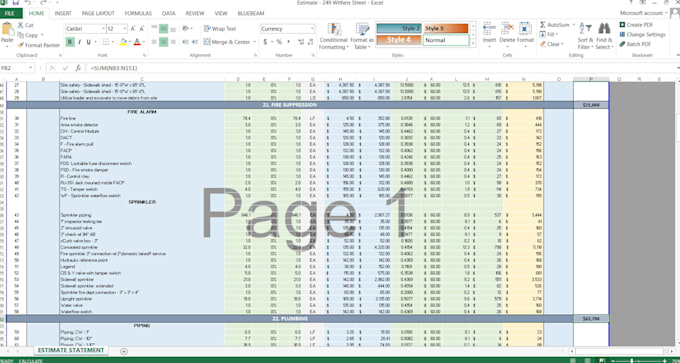Click the Increase Indent icon
Screen dimensions: 680x363
(x=195, y=42)
